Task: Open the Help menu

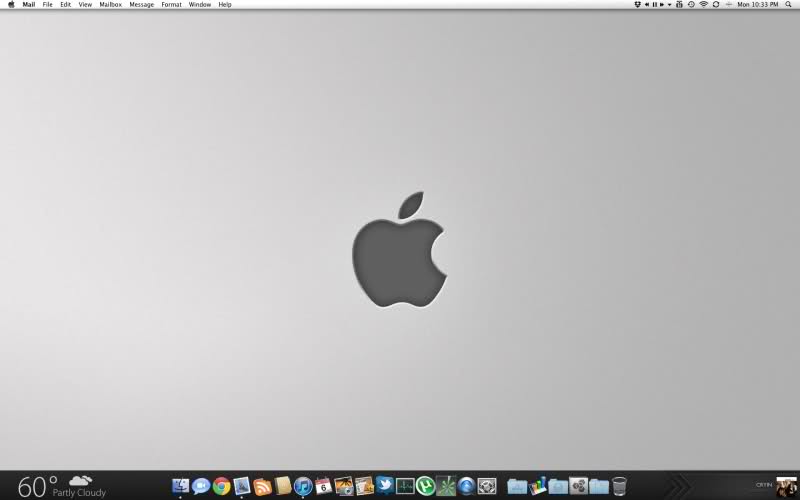Action: tap(225, 5)
